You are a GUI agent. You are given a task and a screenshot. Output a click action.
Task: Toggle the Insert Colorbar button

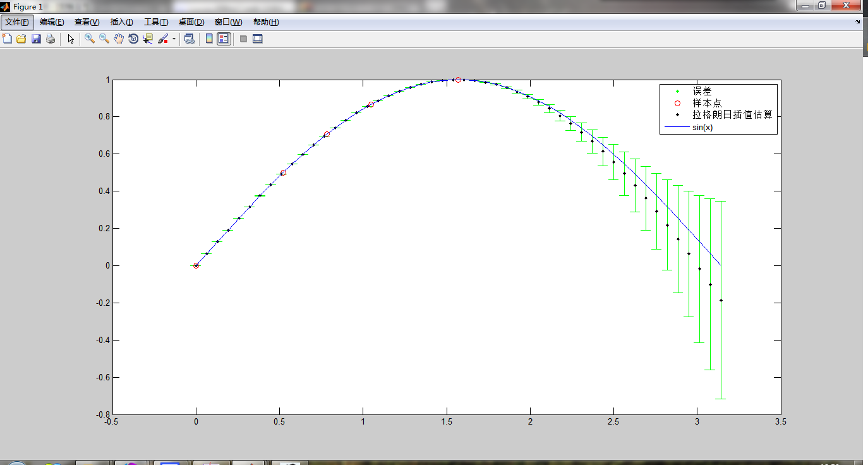click(x=209, y=39)
